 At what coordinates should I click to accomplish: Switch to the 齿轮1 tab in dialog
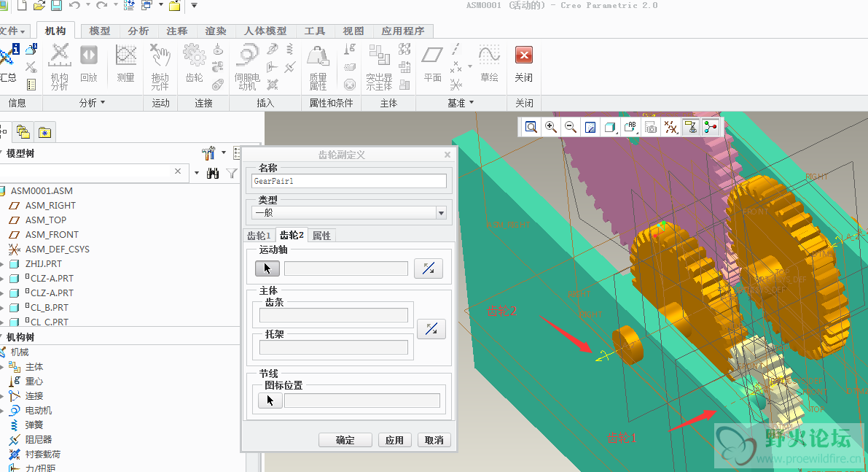tap(259, 236)
